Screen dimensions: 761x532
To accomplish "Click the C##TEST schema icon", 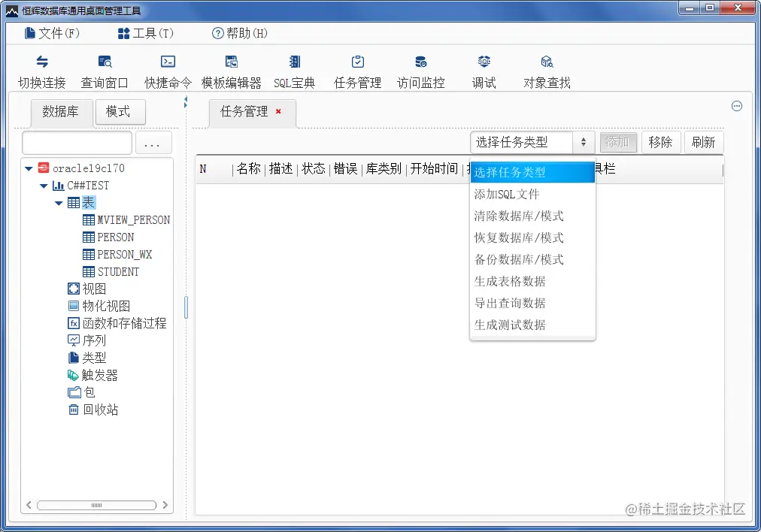I will tap(58, 186).
